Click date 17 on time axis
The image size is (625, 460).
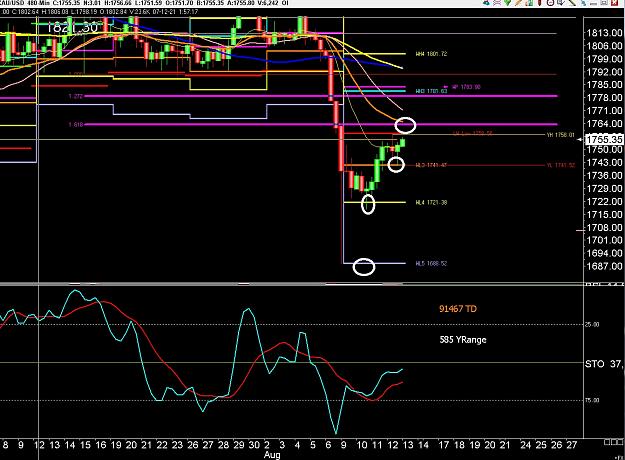pyautogui.click(x=444, y=445)
